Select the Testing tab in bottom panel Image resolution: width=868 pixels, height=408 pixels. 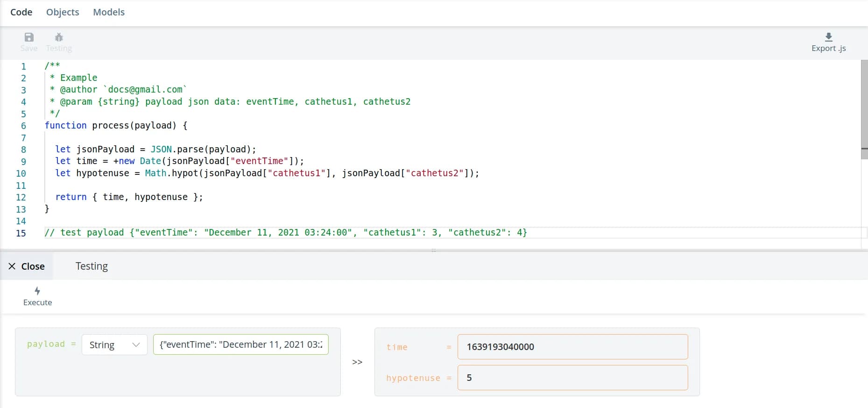click(92, 266)
